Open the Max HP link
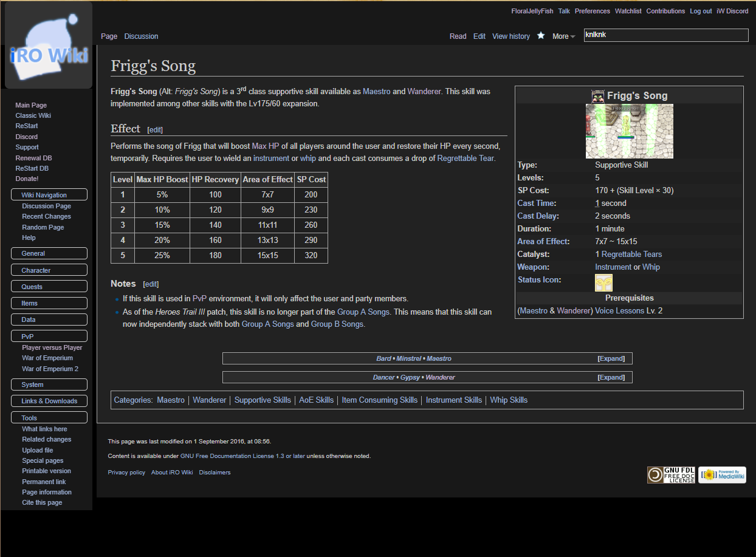 tap(265, 146)
